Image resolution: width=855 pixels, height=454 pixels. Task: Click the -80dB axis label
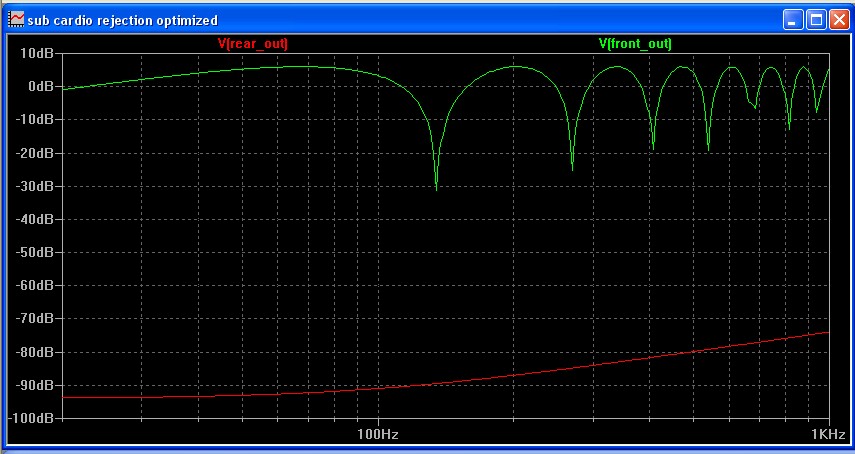tap(34, 352)
